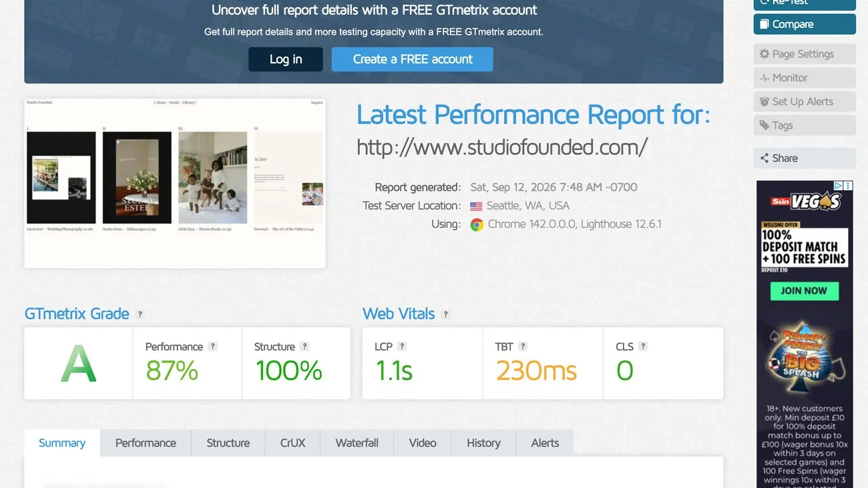Click the 87% Performance value
This screenshot has width=868, height=488.
[172, 371]
